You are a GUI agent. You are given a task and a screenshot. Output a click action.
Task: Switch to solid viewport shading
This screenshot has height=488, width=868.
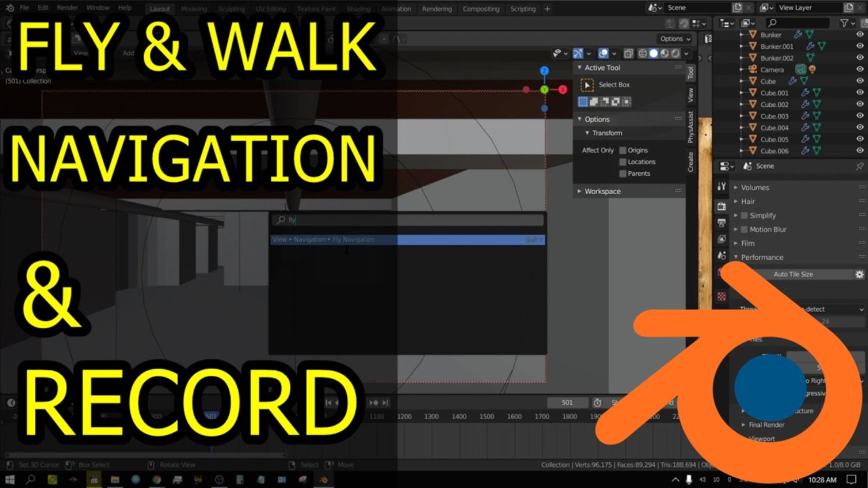(654, 54)
